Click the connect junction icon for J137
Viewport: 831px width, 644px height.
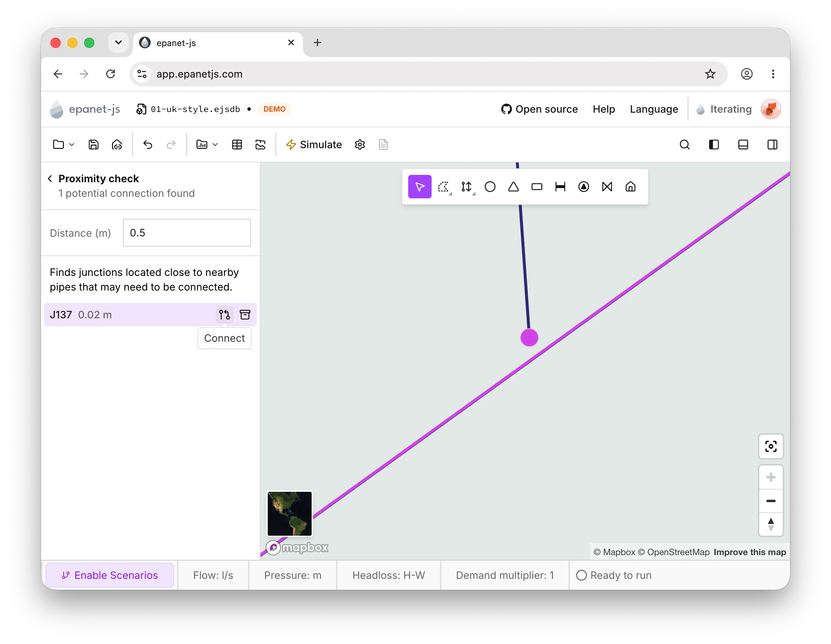coord(225,315)
